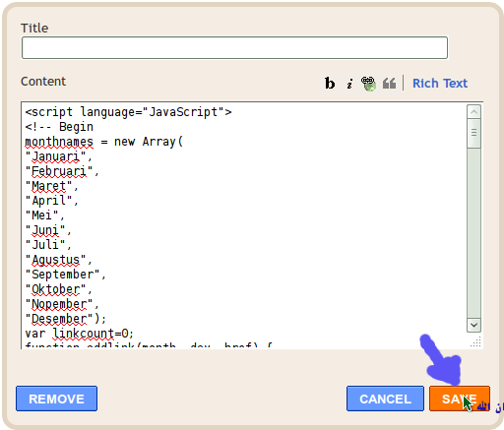The image size is (504, 430).
Task: Click the text "September" in the code
Action: pyautogui.click(x=62, y=275)
